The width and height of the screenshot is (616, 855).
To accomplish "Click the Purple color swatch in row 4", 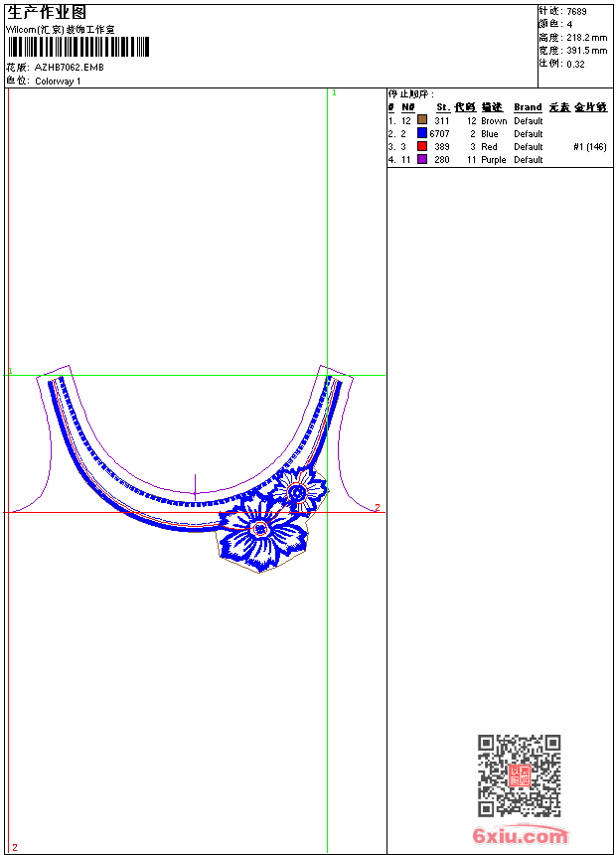I will [422, 159].
